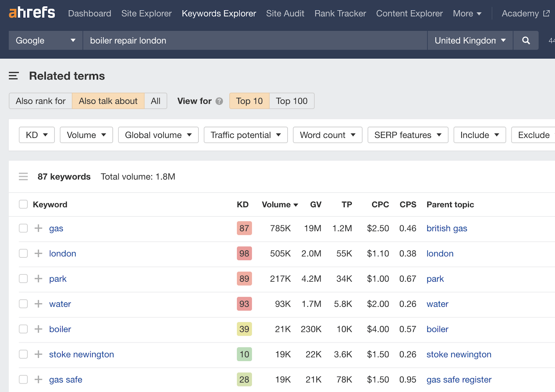Click the search magnifier icon
Image resolution: width=555 pixels, height=392 pixels.
click(x=526, y=40)
